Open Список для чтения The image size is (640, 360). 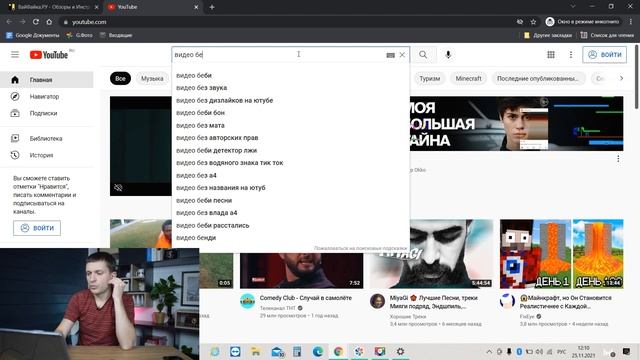(607, 35)
